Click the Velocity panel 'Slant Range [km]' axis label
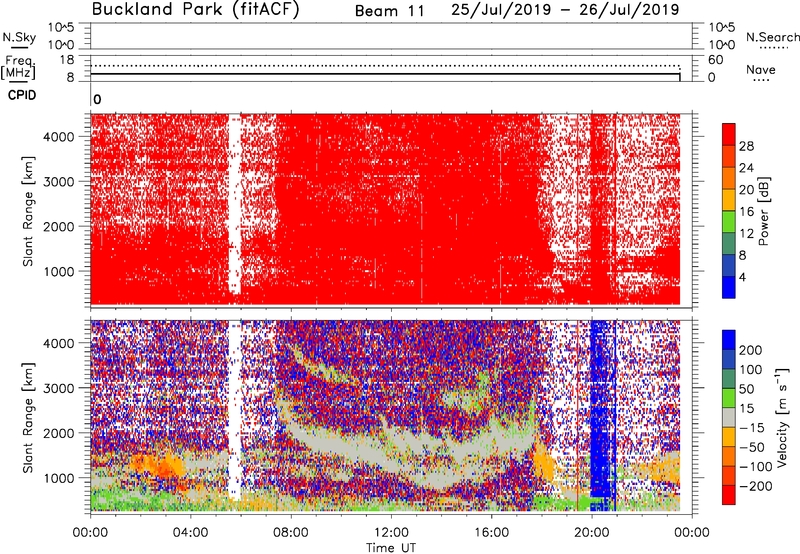800x554 pixels. [x=28, y=417]
